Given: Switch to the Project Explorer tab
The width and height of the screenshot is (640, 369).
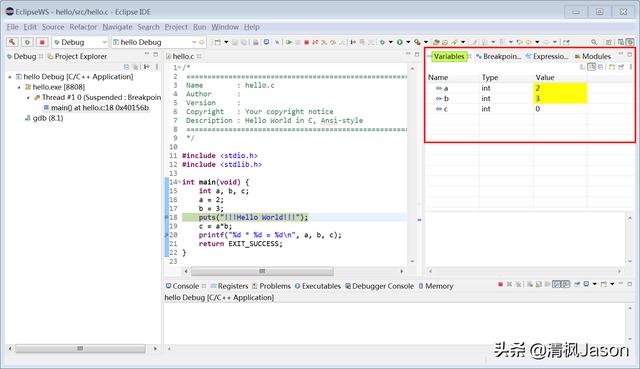Looking at the screenshot, I should coord(77,56).
